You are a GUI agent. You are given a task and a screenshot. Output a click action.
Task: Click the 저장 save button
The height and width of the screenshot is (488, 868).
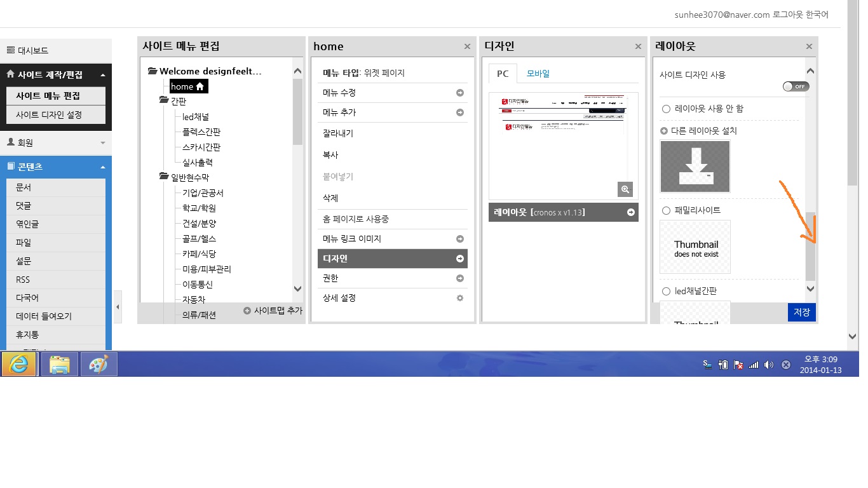pos(801,312)
